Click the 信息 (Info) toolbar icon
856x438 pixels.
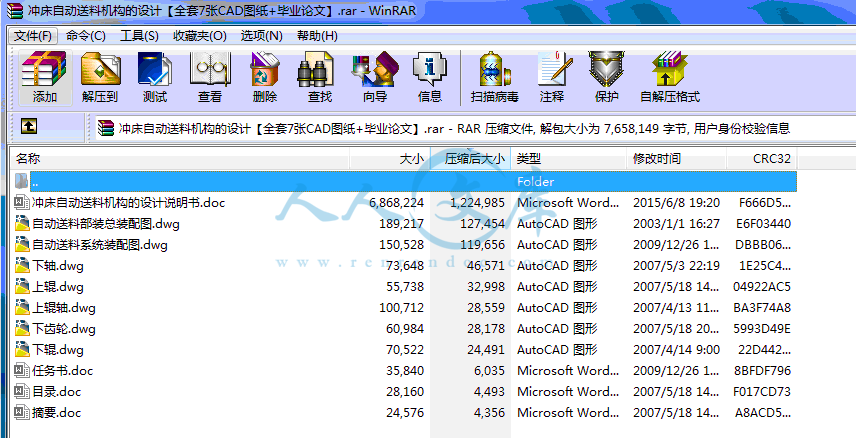[x=430, y=70]
